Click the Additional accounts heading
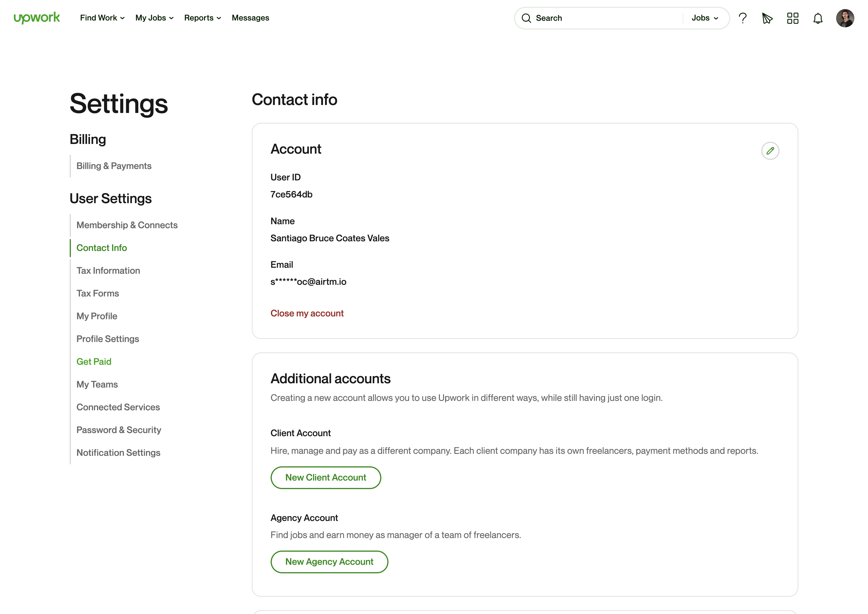Image resolution: width=868 pixels, height=614 pixels. (x=331, y=379)
